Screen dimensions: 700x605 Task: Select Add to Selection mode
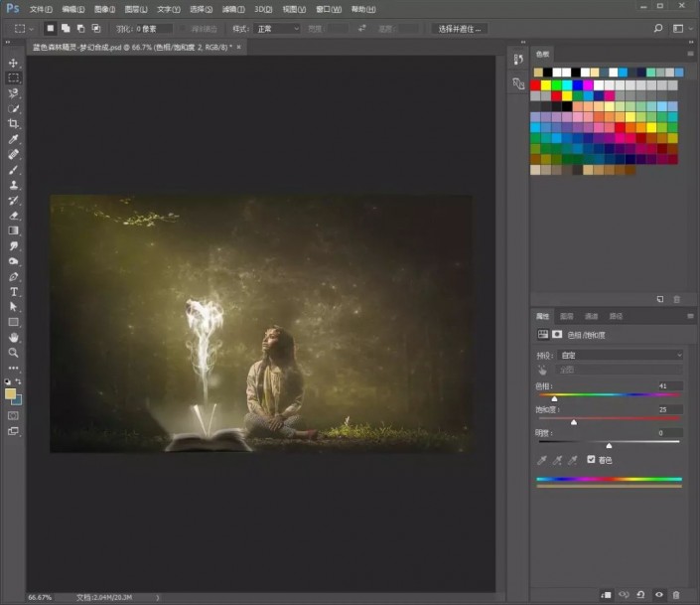point(66,29)
